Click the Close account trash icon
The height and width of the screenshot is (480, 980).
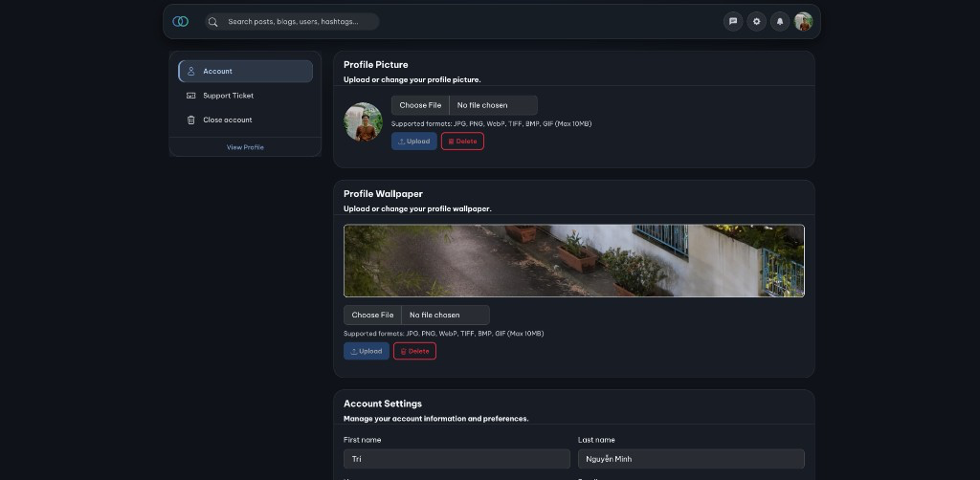click(191, 120)
